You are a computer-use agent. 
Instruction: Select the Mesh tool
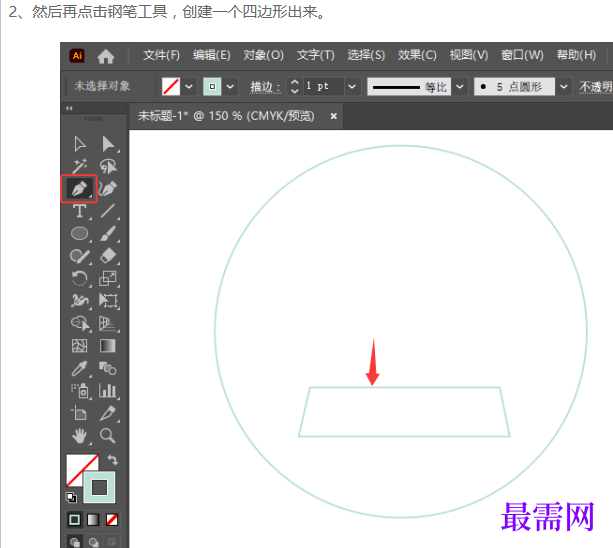pos(80,346)
